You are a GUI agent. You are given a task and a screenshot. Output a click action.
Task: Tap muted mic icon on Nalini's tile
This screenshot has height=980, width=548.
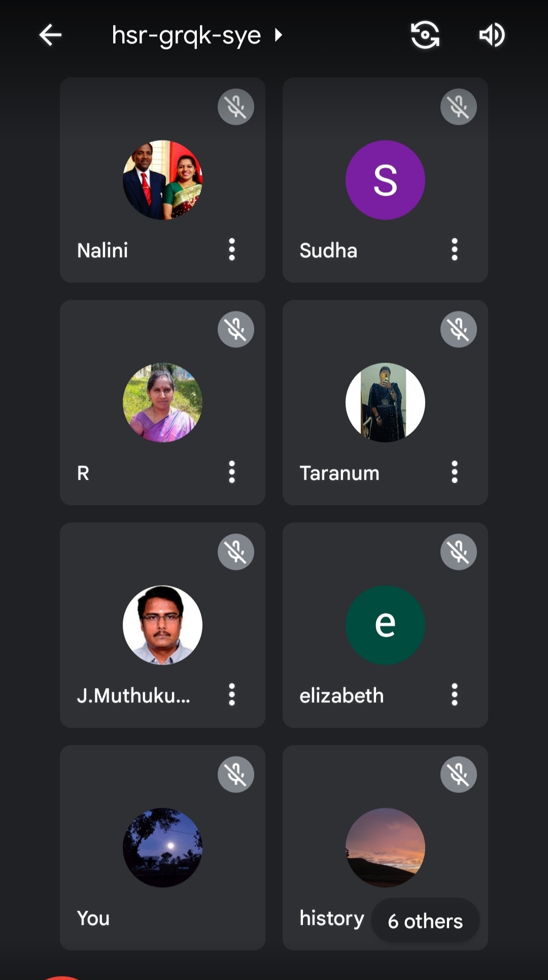coord(236,106)
